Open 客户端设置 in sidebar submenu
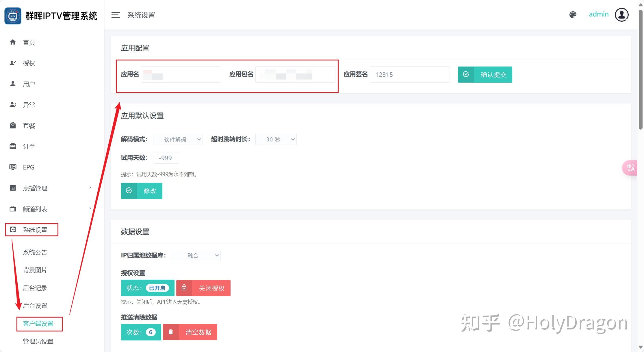This screenshot has height=352, width=644. click(38, 324)
